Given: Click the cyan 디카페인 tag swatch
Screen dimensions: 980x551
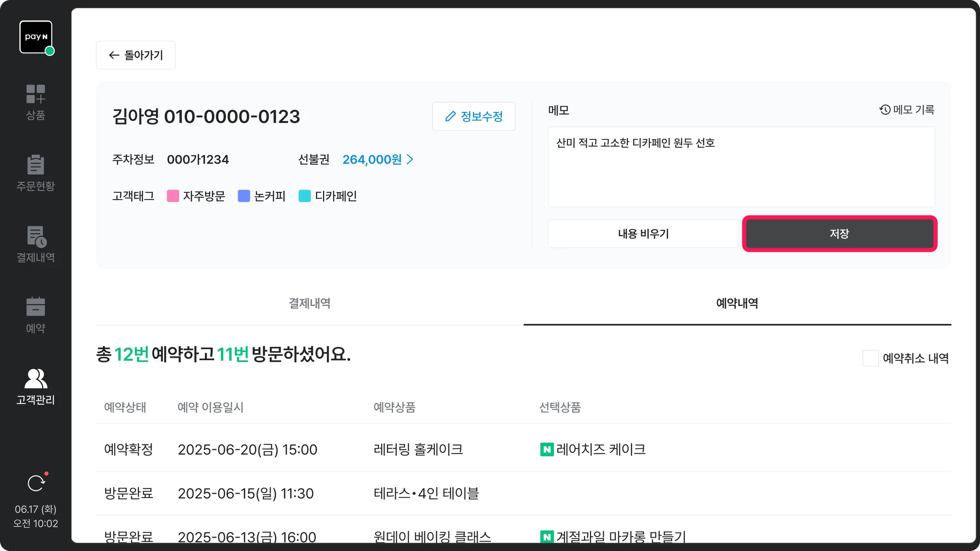Looking at the screenshot, I should pos(304,196).
